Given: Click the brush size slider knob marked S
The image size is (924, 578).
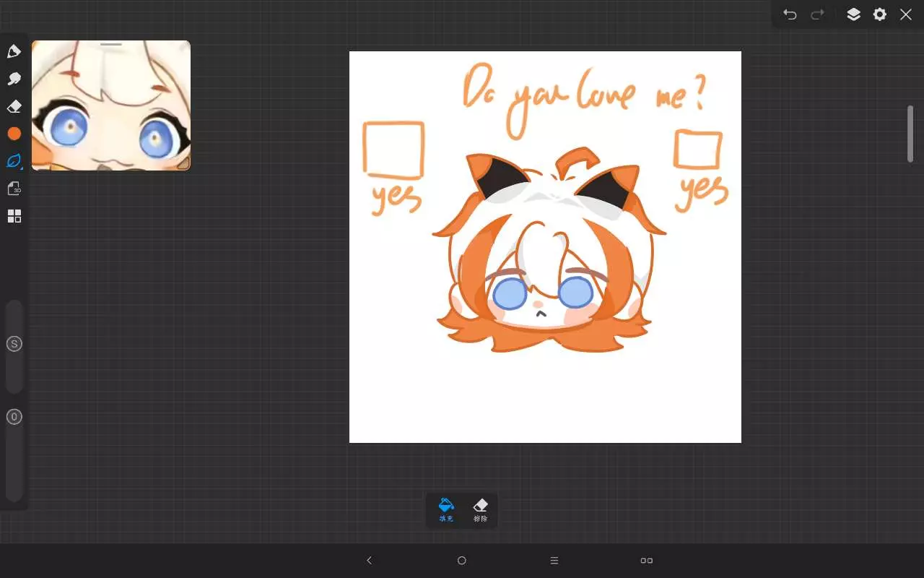Looking at the screenshot, I should point(14,344).
